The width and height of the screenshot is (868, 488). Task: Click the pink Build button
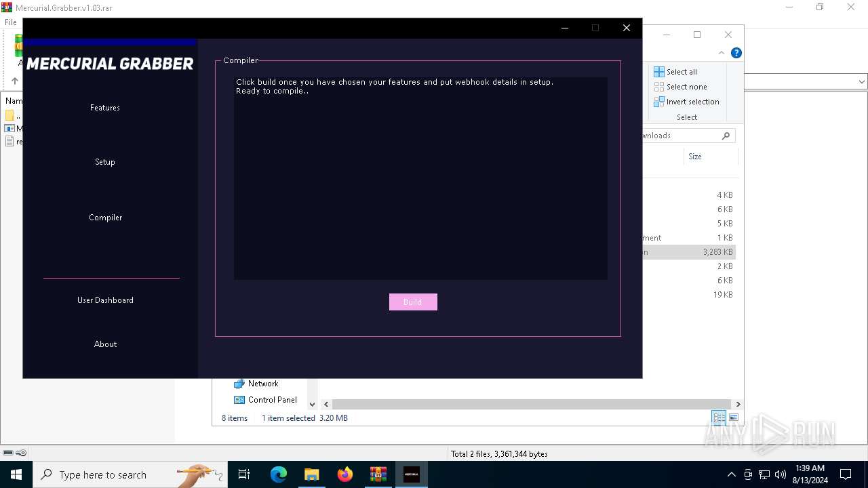pos(413,302)
